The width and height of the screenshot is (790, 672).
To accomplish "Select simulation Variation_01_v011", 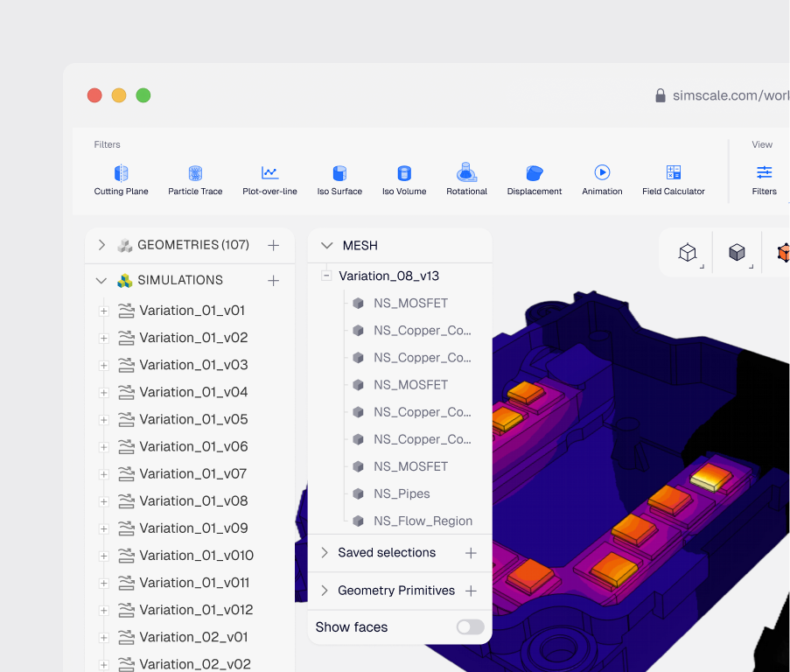I will click(194, 583).
